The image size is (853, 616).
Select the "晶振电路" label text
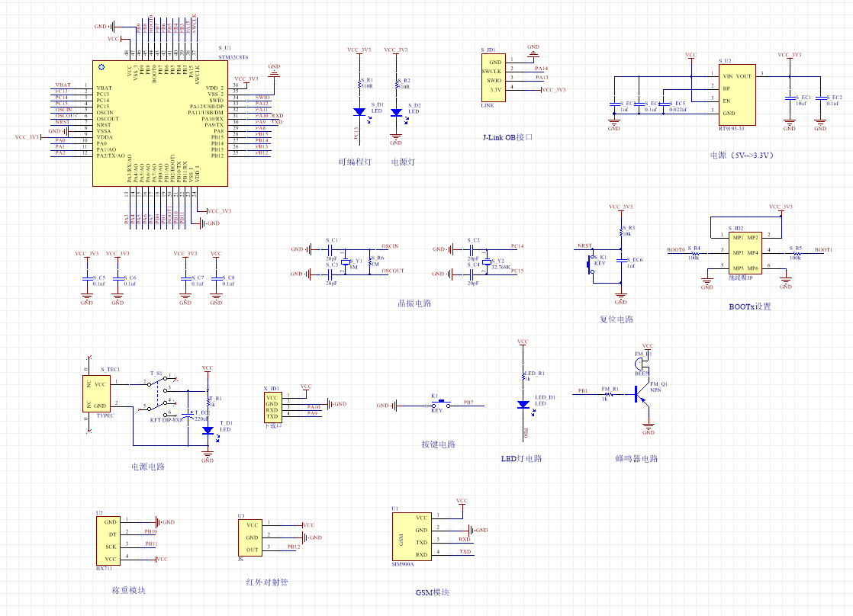[414, 303]
